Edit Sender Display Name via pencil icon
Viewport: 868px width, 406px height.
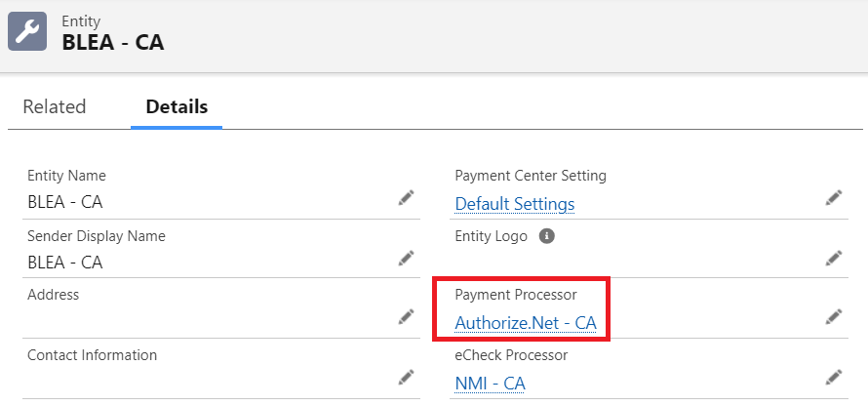pyautogui.click(x=406, y=259)
